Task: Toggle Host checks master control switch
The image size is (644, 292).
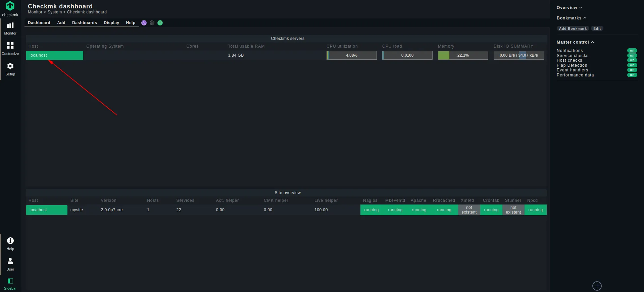Action: pyautogui.click(x=632, y=60)
